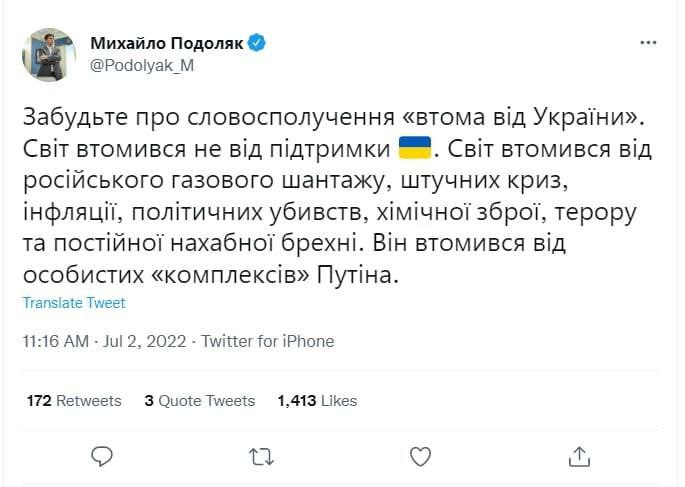The width and height of the screenshot is (685, 487).
Task: Reply to the tweet via speech bubble icon
Action: pyautogui.click(x=101, y=457)
